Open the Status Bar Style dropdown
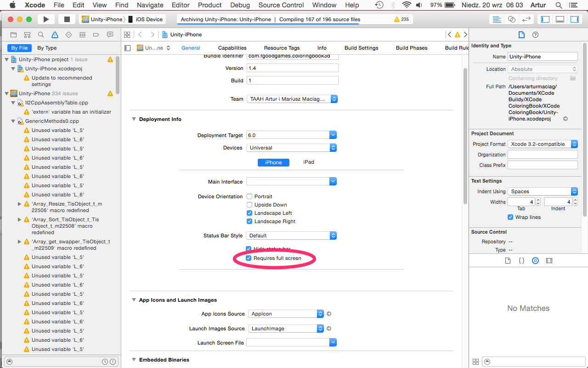 point(333,236)
